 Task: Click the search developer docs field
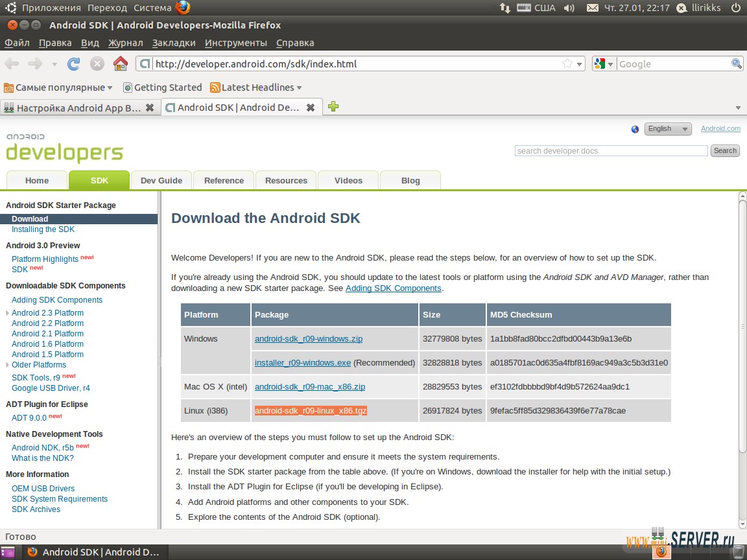coord(610,150)
